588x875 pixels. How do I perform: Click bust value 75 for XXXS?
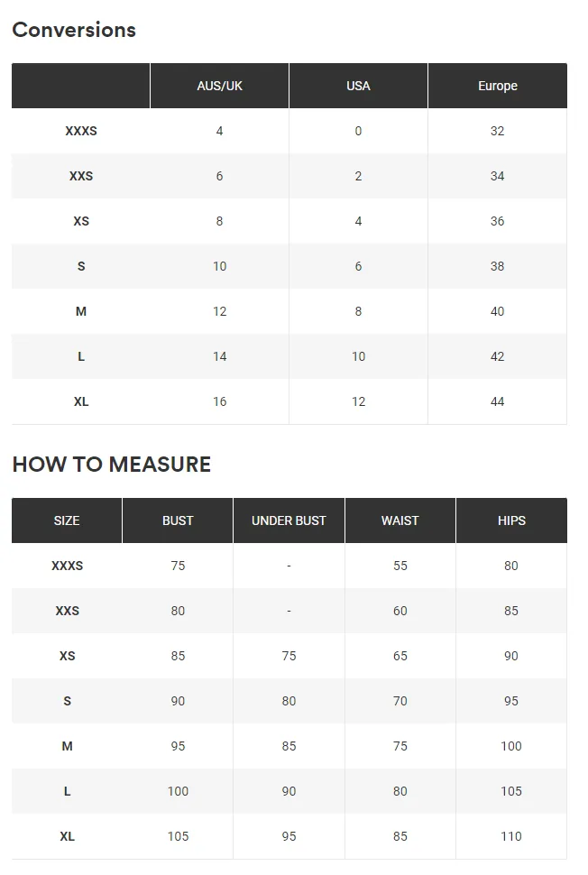(x=178, y=566)
